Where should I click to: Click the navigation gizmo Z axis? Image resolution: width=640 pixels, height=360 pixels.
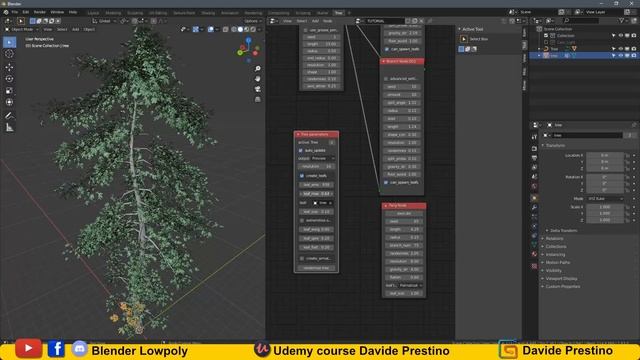coord(248,40)
